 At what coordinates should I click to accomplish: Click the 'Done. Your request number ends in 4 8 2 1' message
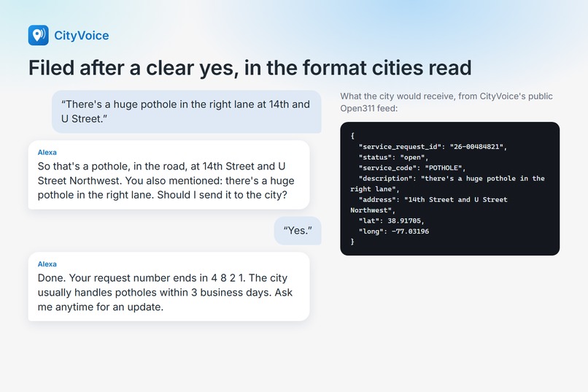tap(169, 287)
